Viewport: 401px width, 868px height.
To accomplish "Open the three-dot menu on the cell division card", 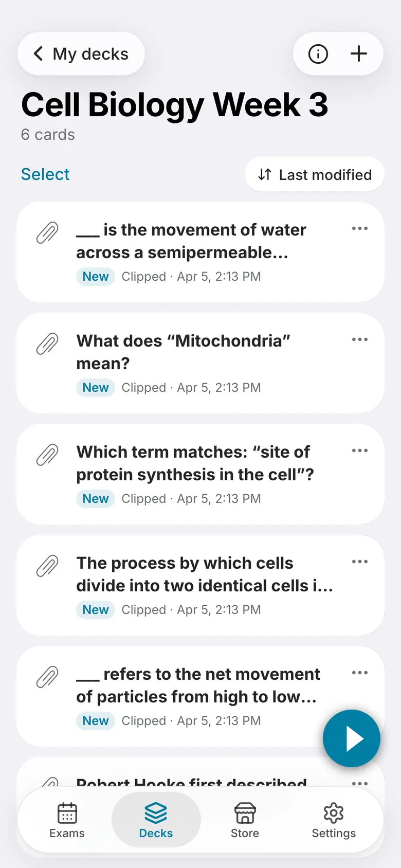I will tap(360, 562).
